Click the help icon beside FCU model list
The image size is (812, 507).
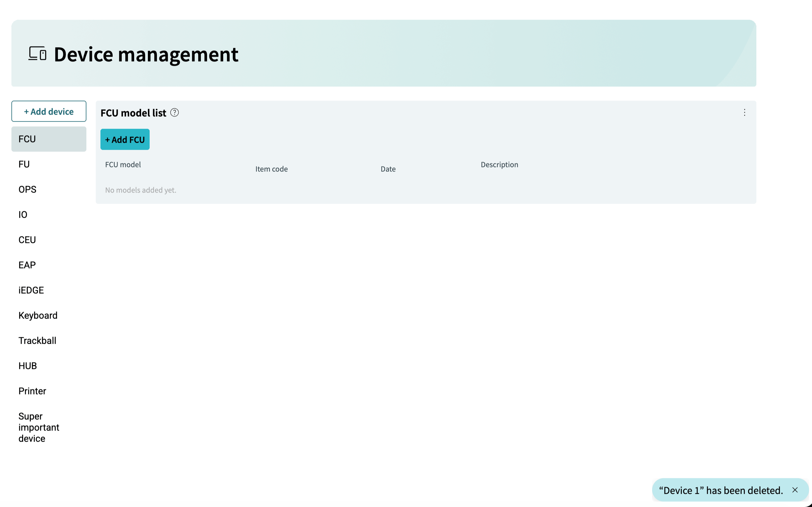[x=175, y=113]
